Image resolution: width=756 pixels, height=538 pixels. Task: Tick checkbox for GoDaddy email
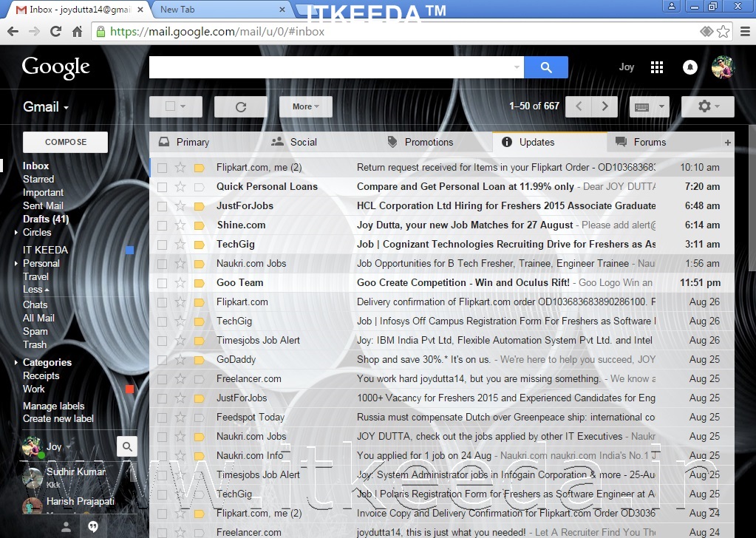[162, 360]
